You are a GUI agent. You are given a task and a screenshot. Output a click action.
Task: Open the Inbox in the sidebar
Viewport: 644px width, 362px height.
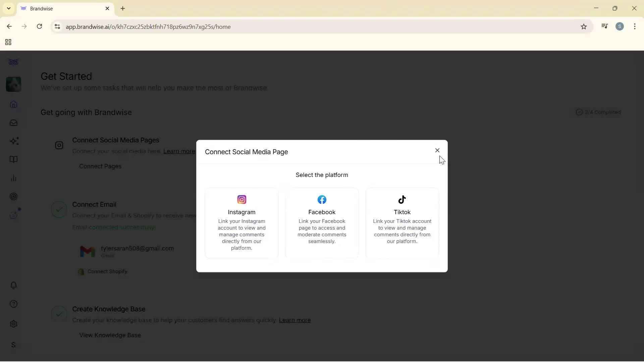13,123
